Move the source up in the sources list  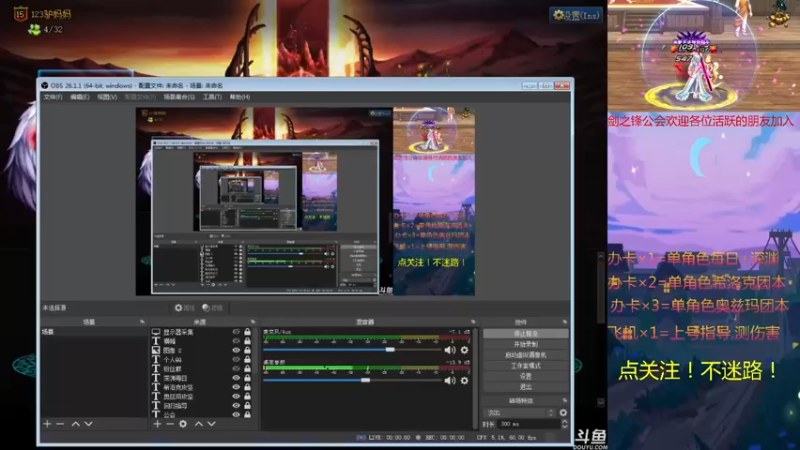pyautogui.click(x=198, y=424)
